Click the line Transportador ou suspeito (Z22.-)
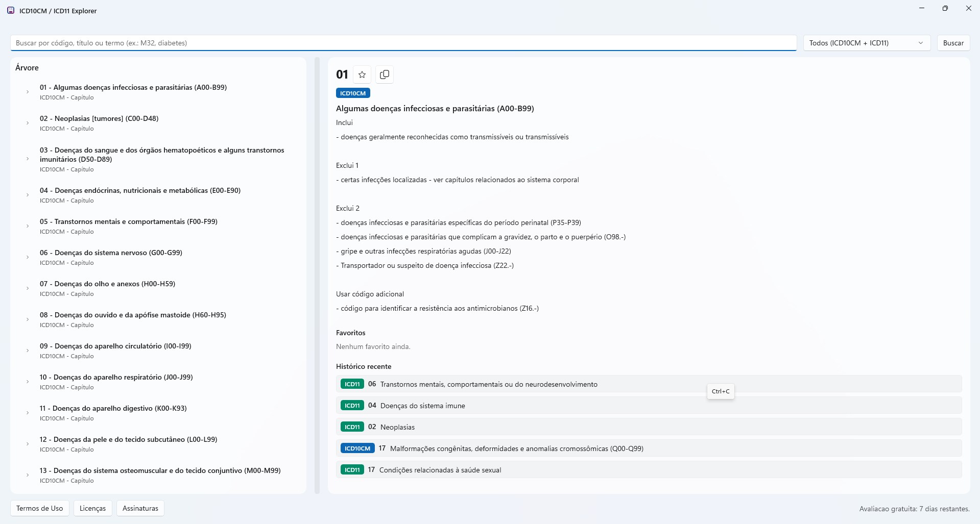 pos(425,265)
